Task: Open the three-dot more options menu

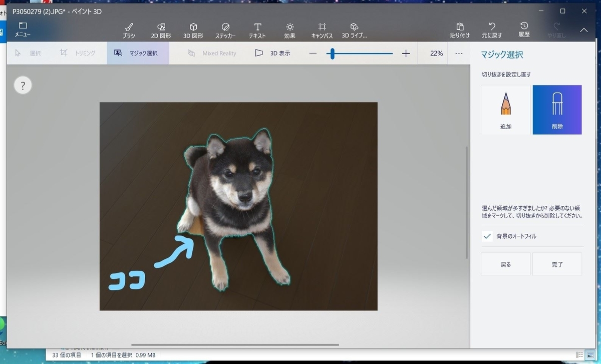Action: pyautogui.click(x=459, y=53)
